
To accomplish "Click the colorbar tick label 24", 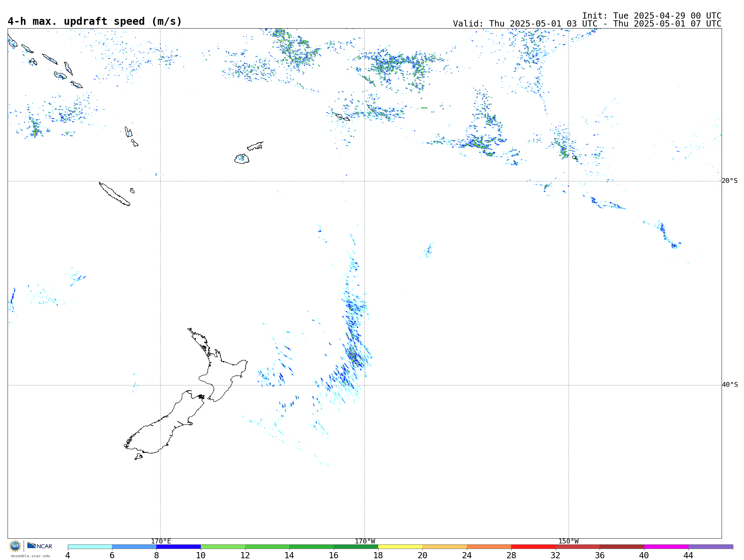I will (467, 555).
